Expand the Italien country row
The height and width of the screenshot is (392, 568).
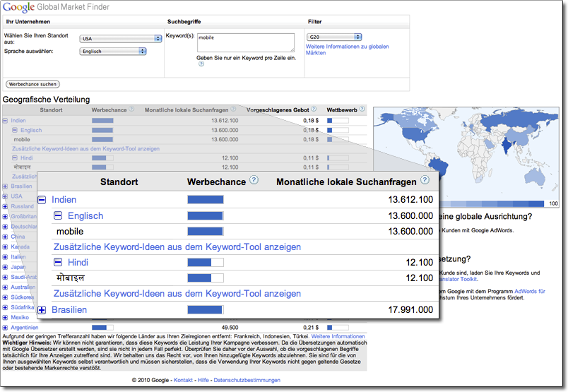point(5,257)
